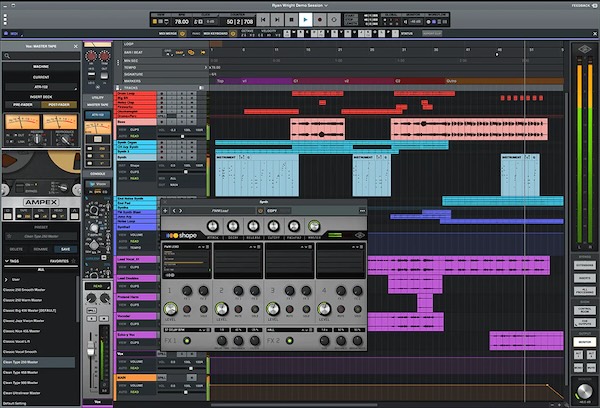
Task: Click the Play button in transport
Action: click(305, 20)
